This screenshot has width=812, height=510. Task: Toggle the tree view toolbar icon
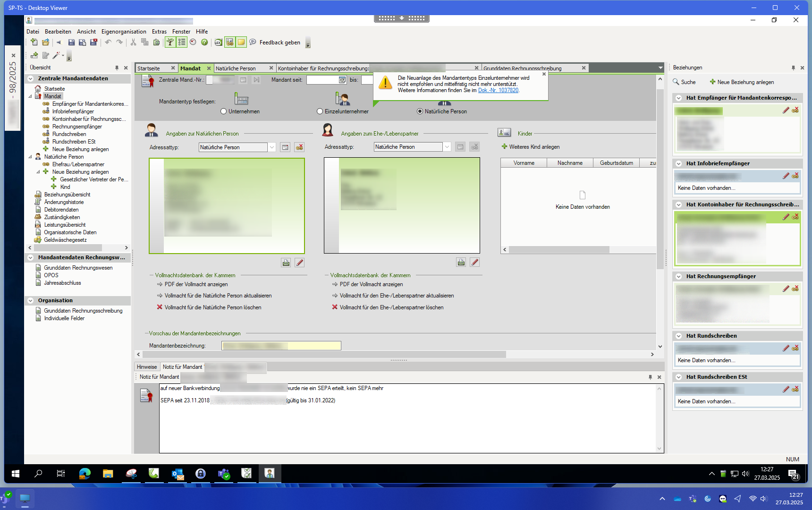(170, 42)
